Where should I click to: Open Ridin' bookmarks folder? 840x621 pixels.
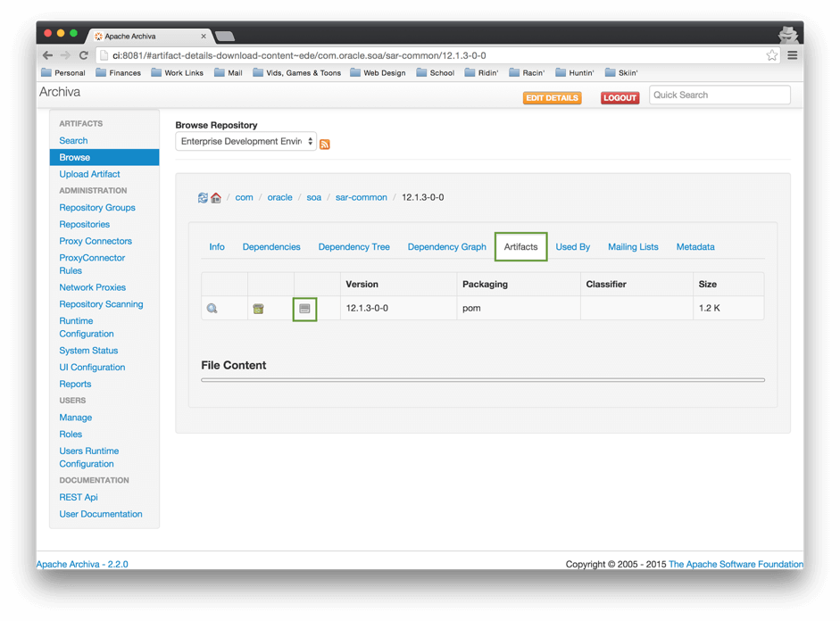pos(482,73)
